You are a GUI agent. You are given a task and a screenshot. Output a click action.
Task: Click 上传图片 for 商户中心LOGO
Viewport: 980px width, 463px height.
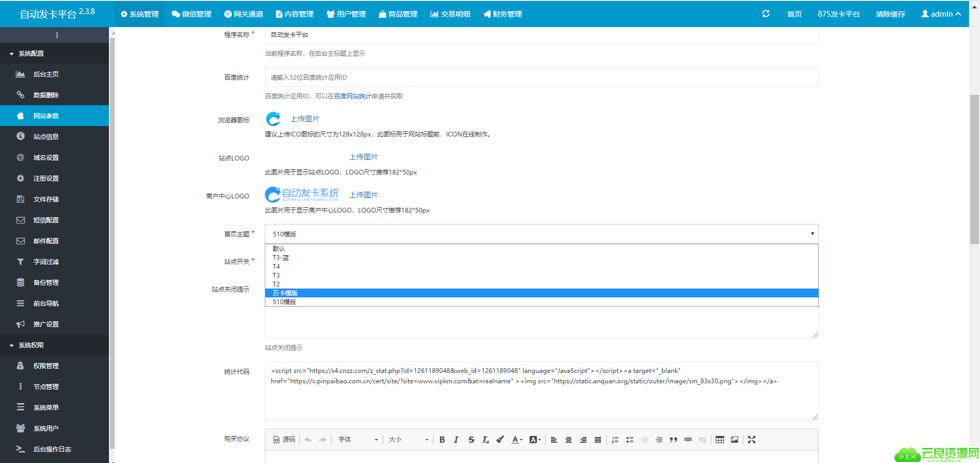(x=363, y=195)
